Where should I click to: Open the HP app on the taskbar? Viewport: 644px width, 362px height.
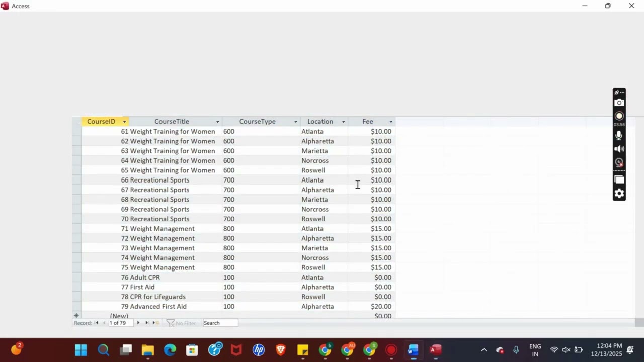coord(259,350)
